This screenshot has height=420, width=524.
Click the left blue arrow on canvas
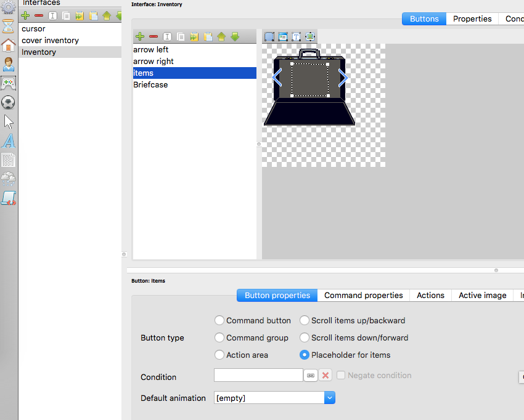click(277, 78)
